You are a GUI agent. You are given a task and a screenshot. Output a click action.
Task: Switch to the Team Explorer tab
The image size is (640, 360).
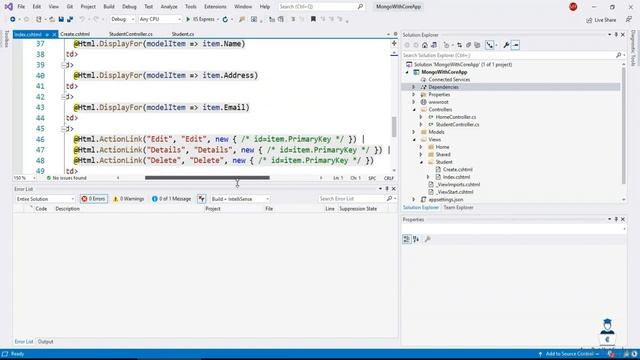[x=458, y=207]
